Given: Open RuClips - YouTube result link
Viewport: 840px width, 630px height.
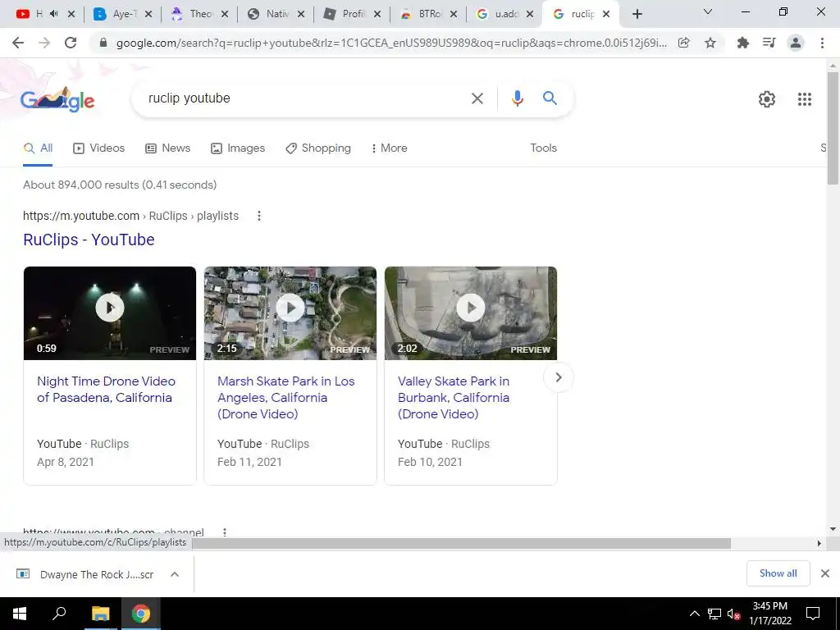Looking at the screenshot, I should 89,240.
